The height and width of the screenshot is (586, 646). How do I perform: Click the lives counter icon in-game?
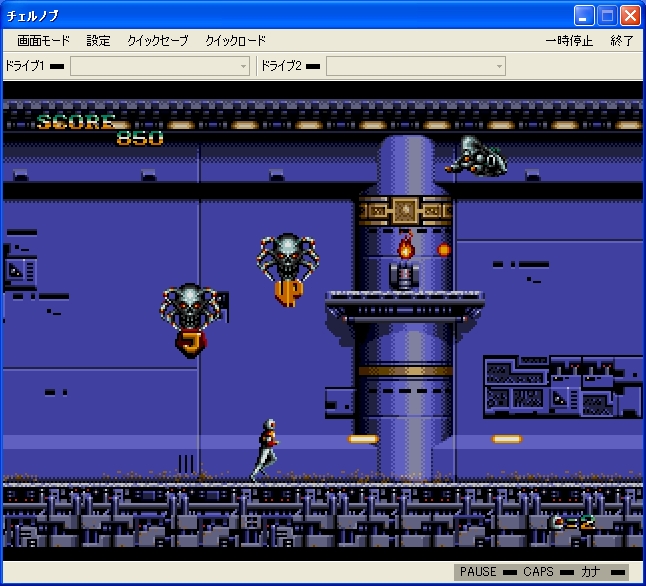(571, 521)
